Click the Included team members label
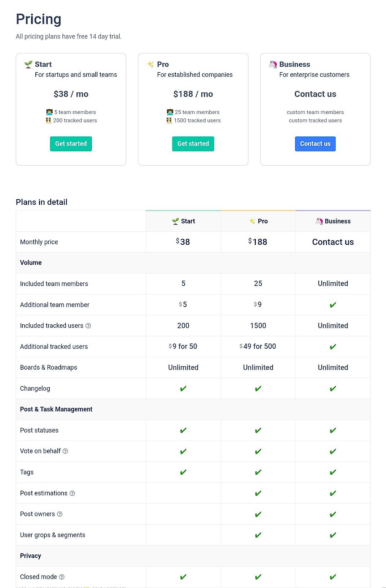Image resolution: width=386 pixels, height=588 pixels. [x=54, y=284]
